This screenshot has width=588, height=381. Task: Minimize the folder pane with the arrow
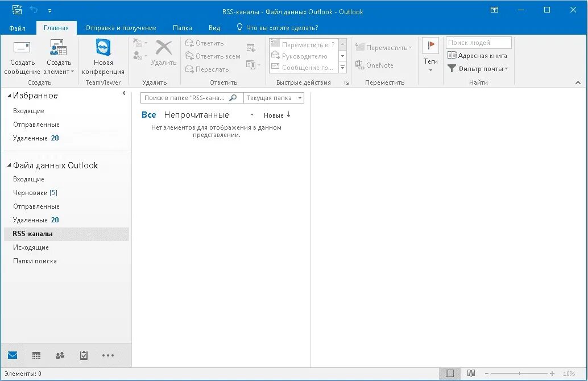[x=124, y=93]
